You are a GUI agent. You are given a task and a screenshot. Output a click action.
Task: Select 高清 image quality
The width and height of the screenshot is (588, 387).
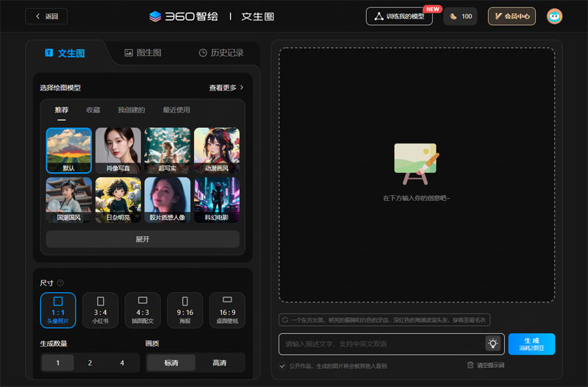coord(219,363)
